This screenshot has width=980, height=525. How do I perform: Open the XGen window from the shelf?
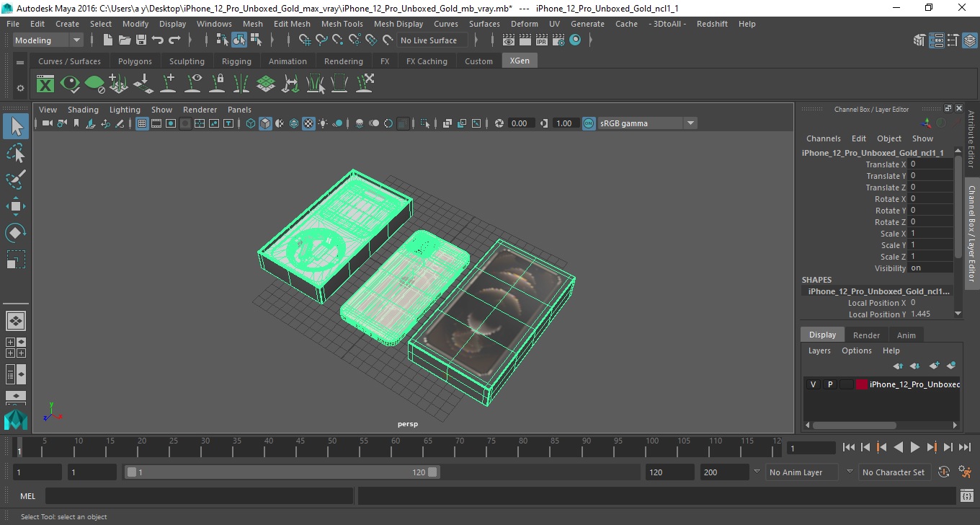click(x=45, y=84)
